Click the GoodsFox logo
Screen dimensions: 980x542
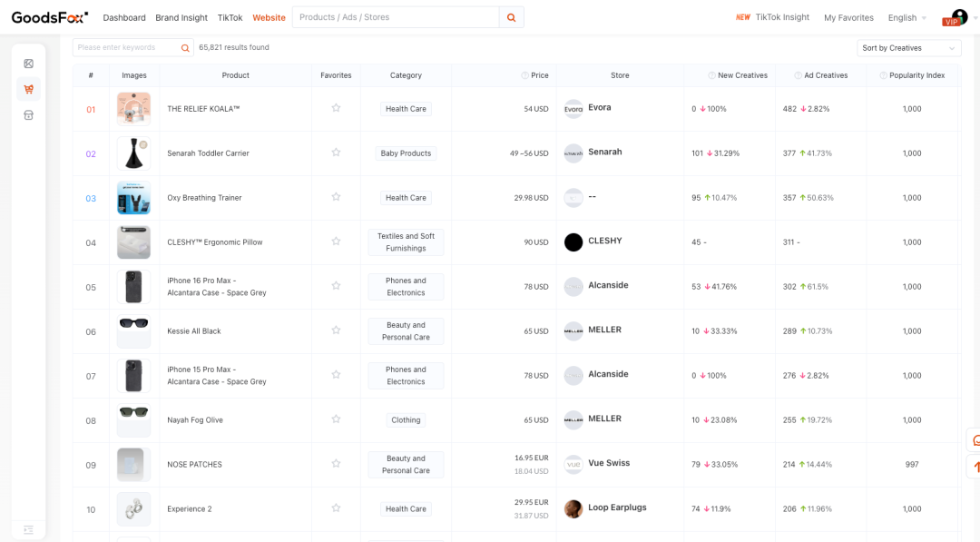point(50,17)
